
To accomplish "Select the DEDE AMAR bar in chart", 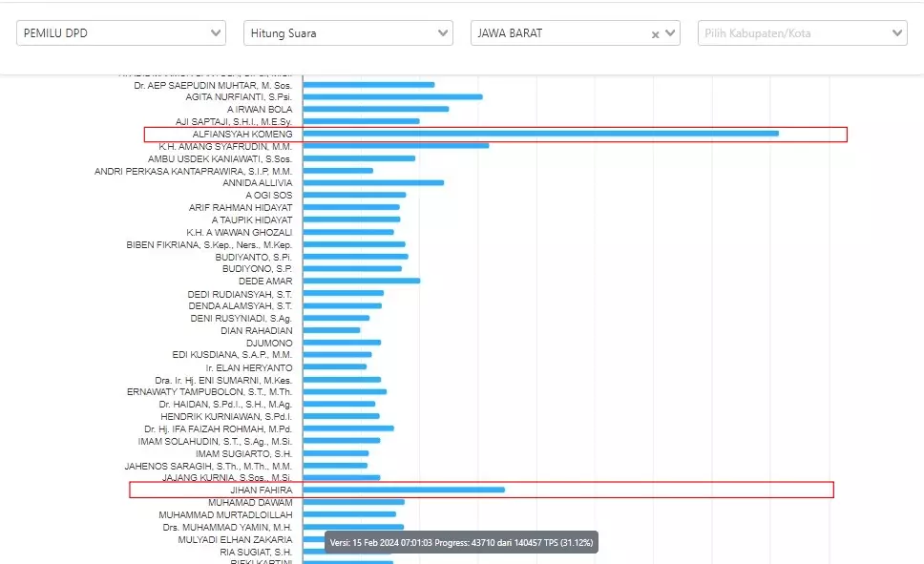I will (x=362, y=281).
